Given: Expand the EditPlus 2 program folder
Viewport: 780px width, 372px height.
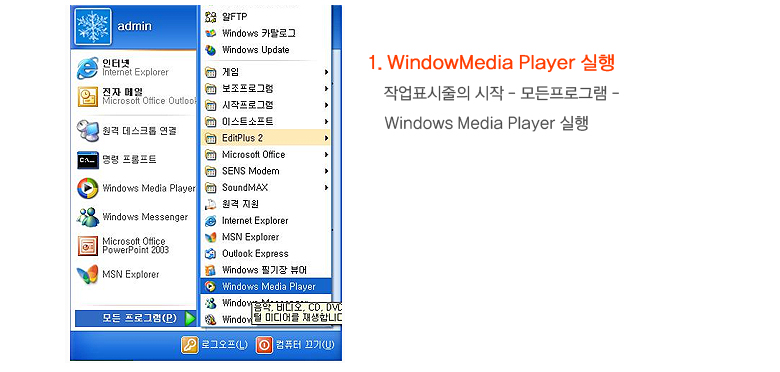Looking at the screenshot, I should [x=266, y=138].
